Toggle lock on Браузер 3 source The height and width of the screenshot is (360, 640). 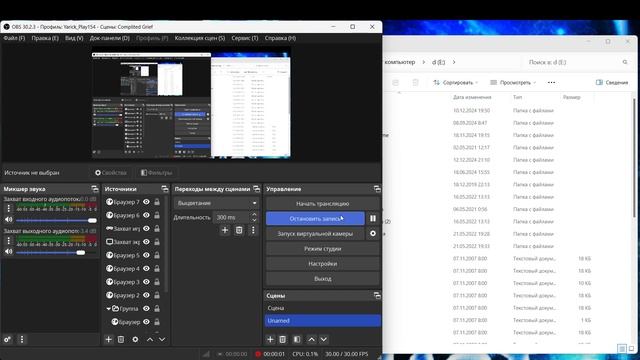pyautogui.click(x=157, y=282)
